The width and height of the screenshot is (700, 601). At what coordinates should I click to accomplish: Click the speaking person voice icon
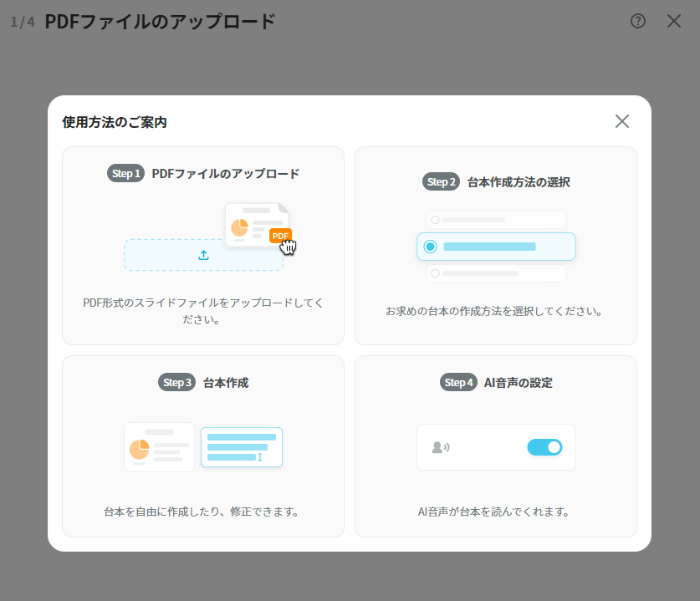point(440,447)
